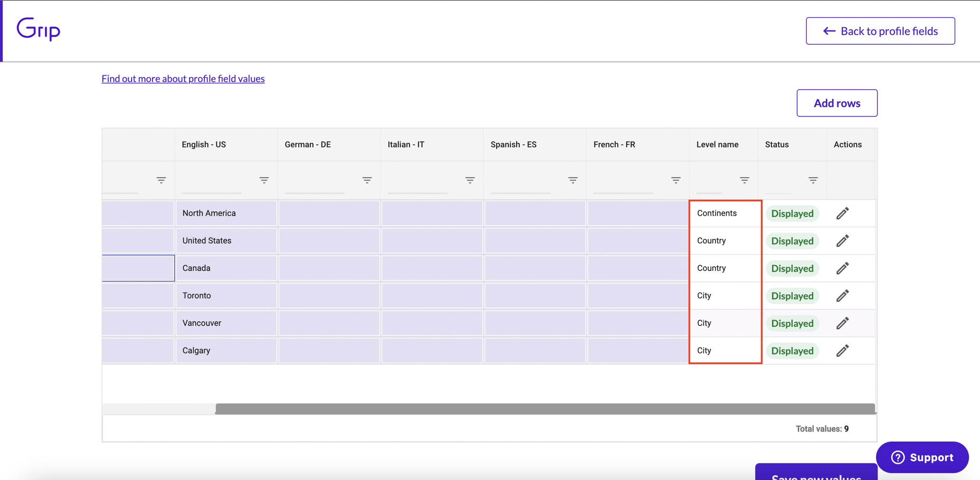
Task: Open the Level name column filter icon
Action: (744, 180)
